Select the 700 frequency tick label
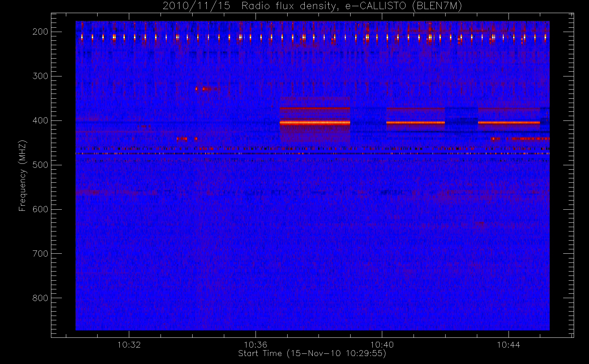Screen dimensions: 589x364 (40, 254)
